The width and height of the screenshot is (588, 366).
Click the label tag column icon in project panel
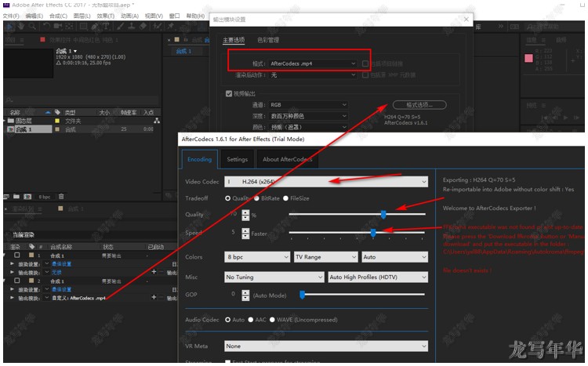click(x=57, y=112)
